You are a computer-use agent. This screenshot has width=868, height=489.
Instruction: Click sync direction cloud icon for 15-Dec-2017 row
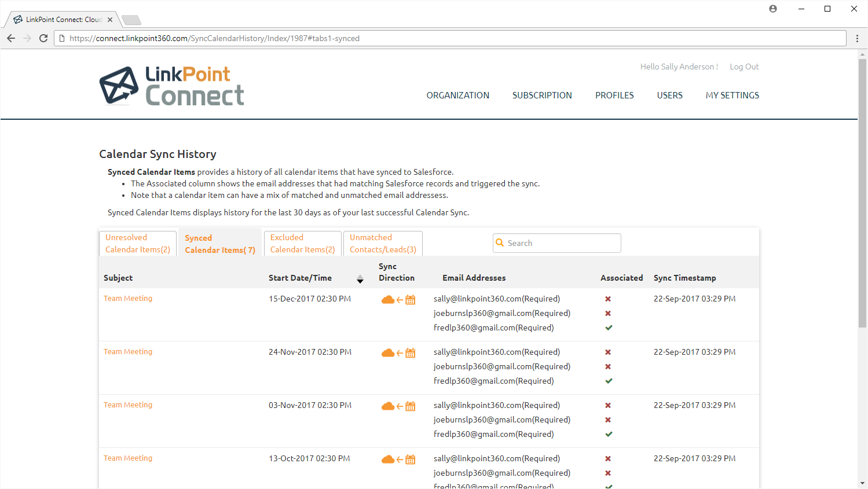(x=388, y=300)
